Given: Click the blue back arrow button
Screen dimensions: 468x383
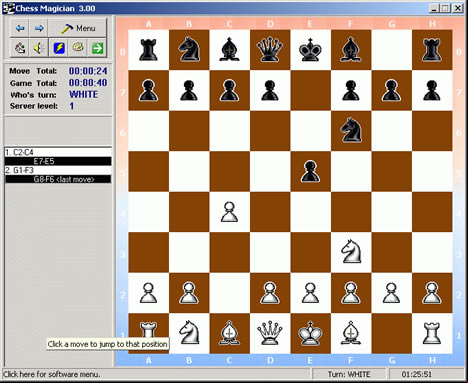Looking at the screenshot, I should 20,28.
